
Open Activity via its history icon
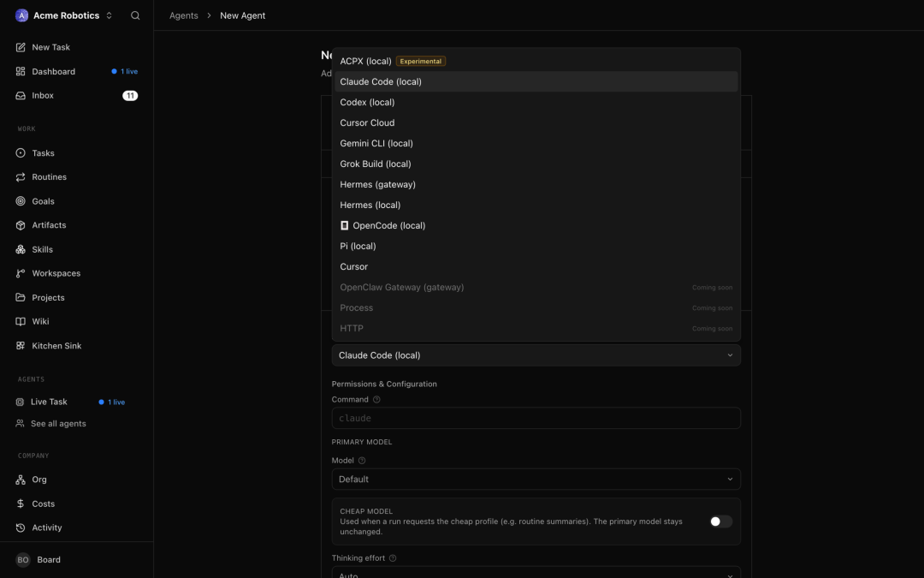point(21,527)
